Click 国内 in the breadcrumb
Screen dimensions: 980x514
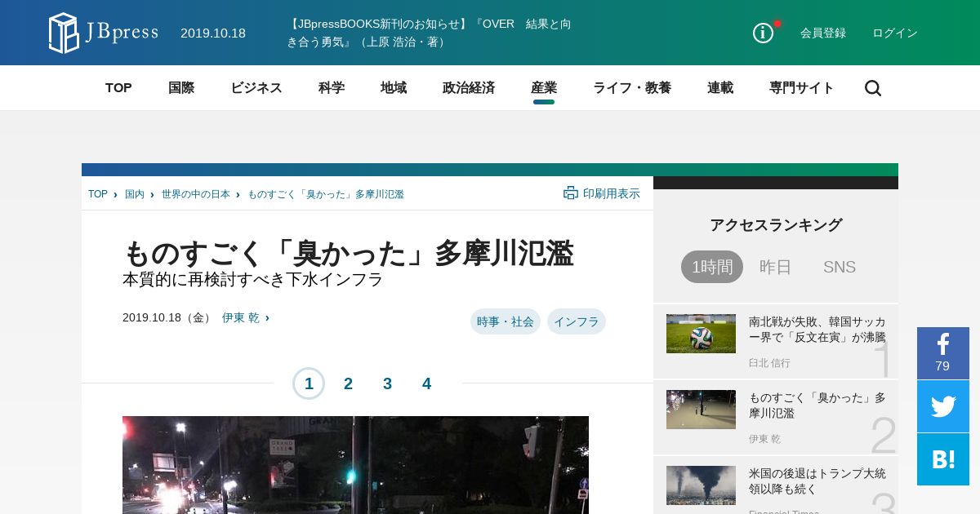pyautogui.click(x=135, y=194)
